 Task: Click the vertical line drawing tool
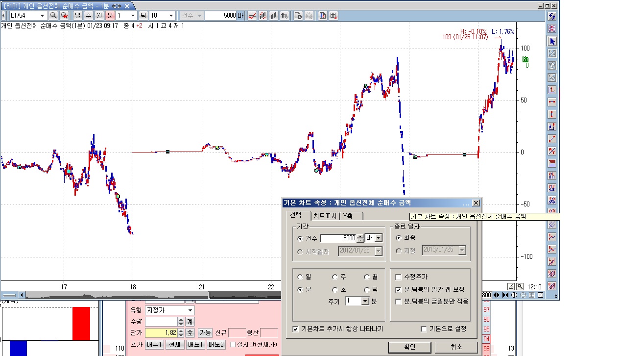(552, 114)
